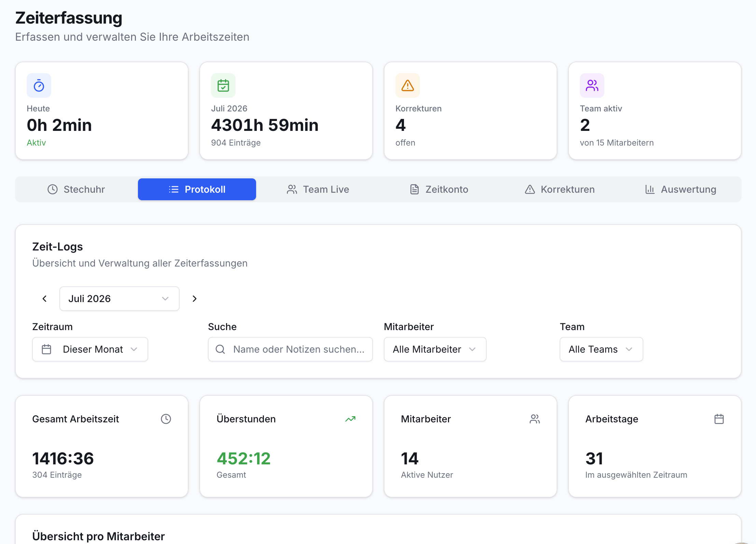Click the Übersicht pro Mitarbeiter heading
This screenshot has height=544, width=756.
coord(99,536)
